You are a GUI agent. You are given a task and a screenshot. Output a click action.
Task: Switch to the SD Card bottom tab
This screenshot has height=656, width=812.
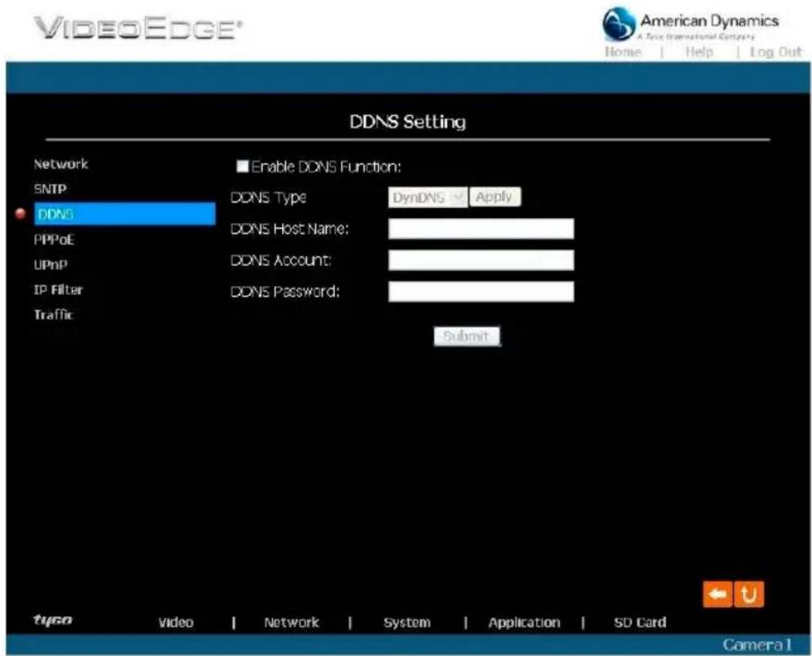click(x=640, y=622)
